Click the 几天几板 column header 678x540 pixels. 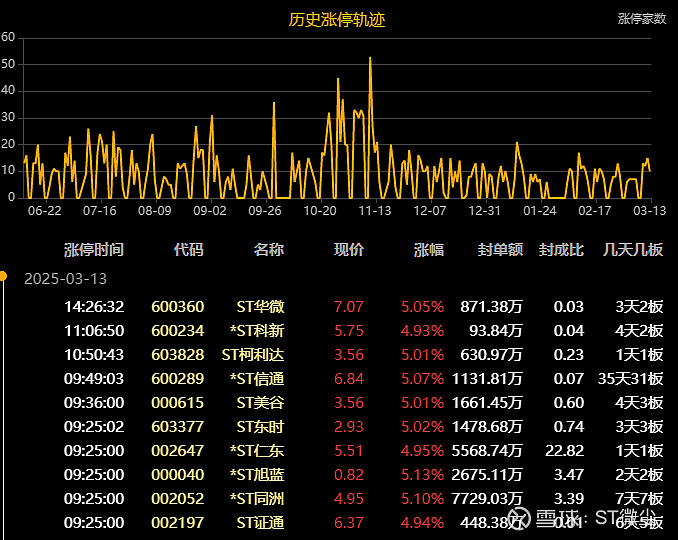pyautogui.click(x=634, y=249)
